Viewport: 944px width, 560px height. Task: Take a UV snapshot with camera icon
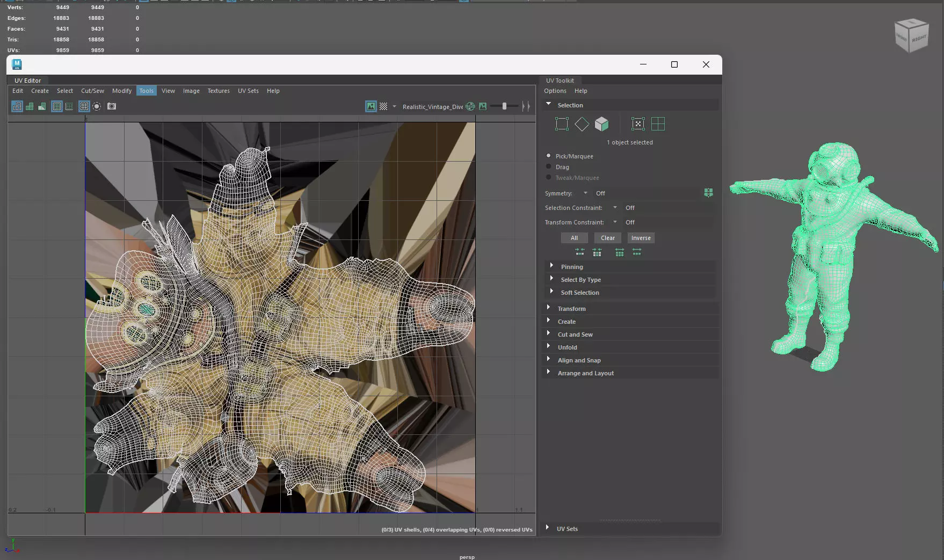pos(112,106)
